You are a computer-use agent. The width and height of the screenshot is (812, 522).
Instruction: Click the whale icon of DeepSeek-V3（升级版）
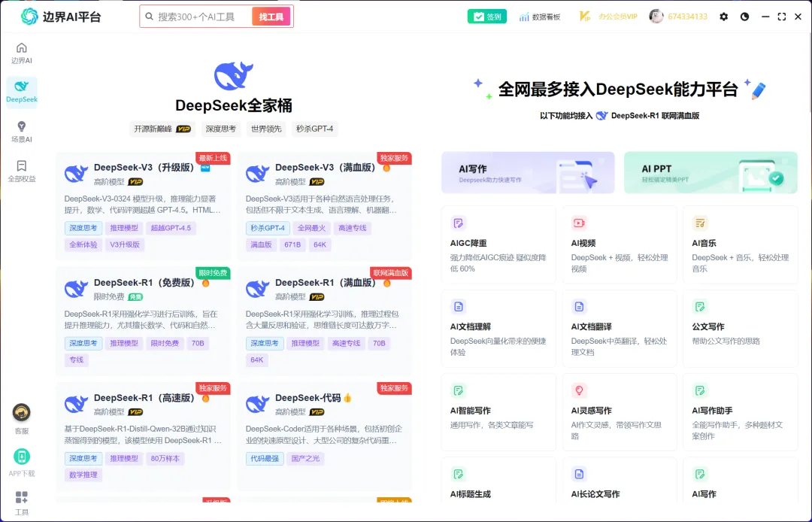[x=76, y=174]
